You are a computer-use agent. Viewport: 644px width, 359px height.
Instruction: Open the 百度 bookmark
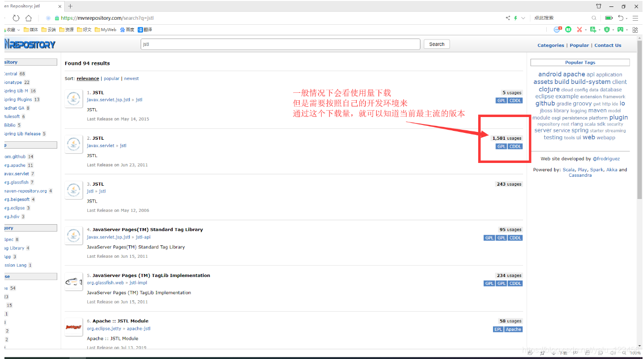pos(127,30)
